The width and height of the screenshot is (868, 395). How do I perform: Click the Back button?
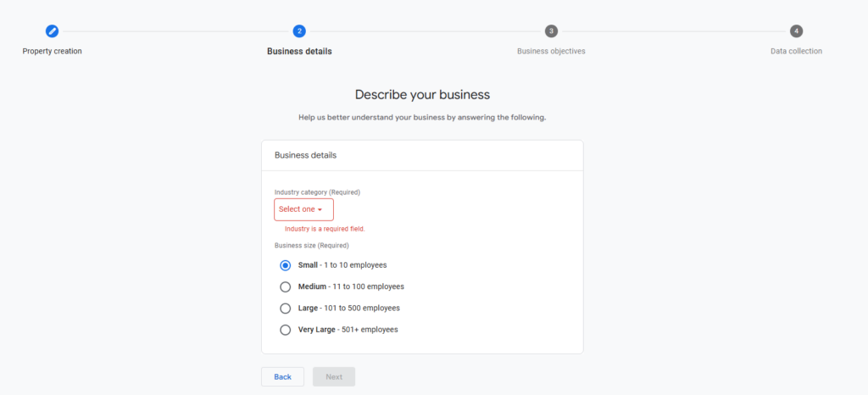[x=282, y=376]
